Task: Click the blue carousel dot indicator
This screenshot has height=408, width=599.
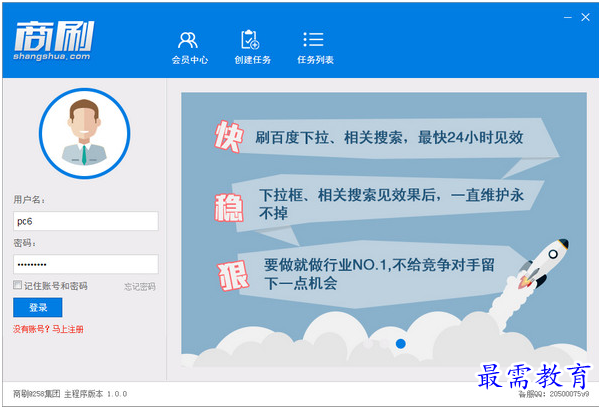Action: coord(400,343)
